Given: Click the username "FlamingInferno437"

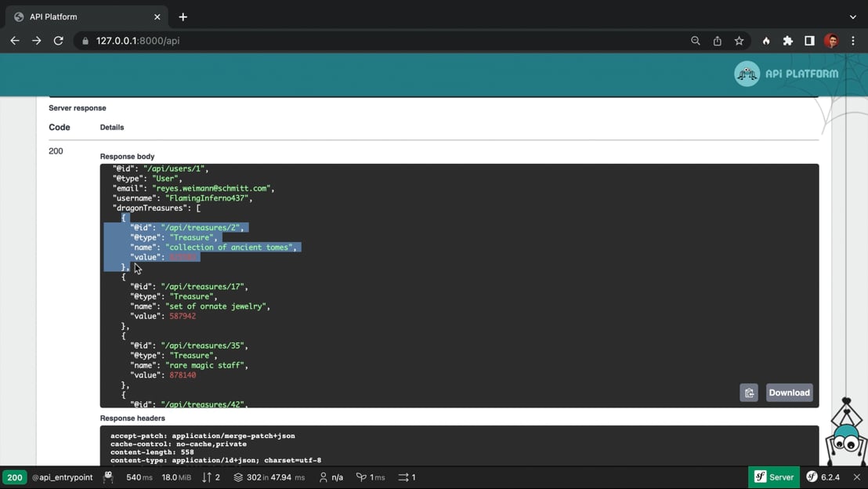Looking at the screenshot, I should point(207,198).
